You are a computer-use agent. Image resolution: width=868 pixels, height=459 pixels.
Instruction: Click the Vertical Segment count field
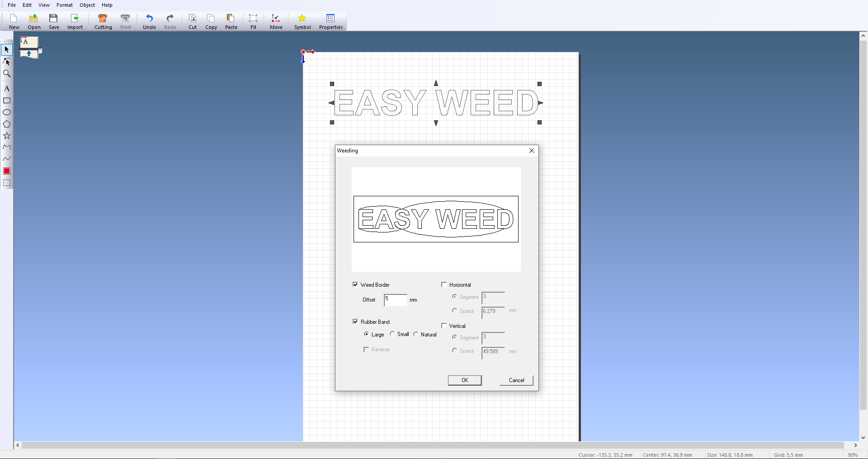(x=493, y=338)
